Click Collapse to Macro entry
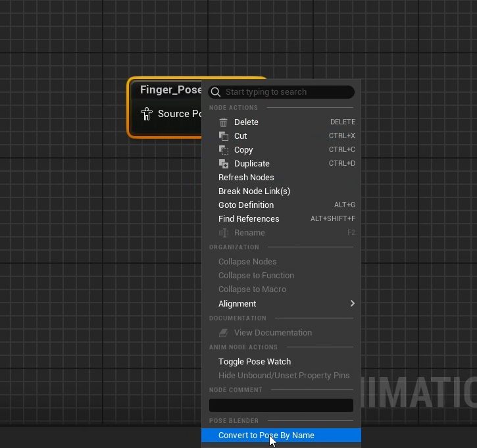477x448 pixels. click(282, 289)
